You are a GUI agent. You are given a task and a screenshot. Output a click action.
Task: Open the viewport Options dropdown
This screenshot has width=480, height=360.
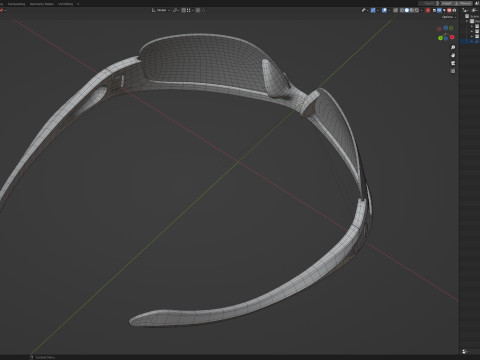click(449, 17)
